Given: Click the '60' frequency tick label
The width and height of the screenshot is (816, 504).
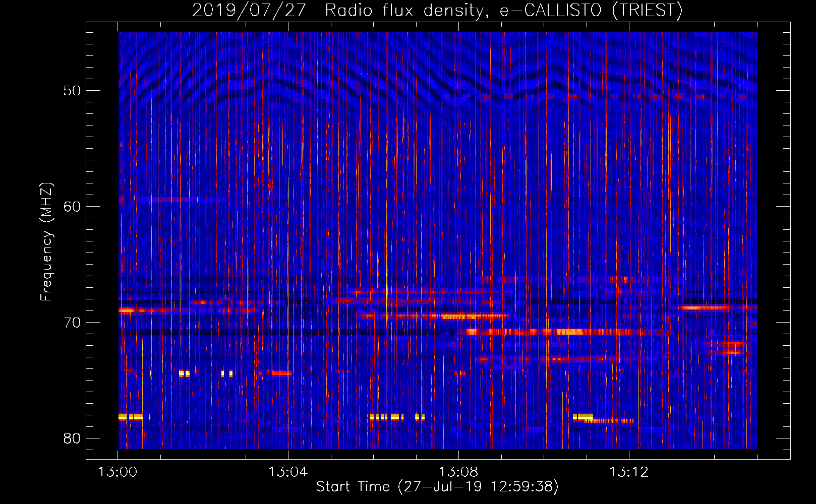Looking at the screenshot, I should tap(72, 207).
